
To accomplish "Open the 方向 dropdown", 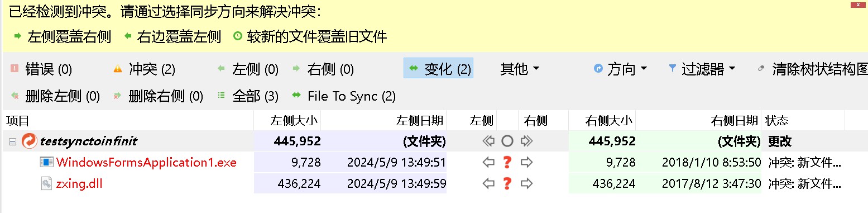I will click(x=620, y=69).
